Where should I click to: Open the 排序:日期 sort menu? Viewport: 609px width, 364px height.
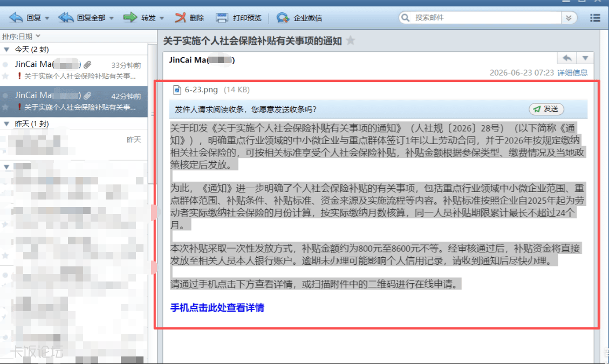[x=22, y=37]
